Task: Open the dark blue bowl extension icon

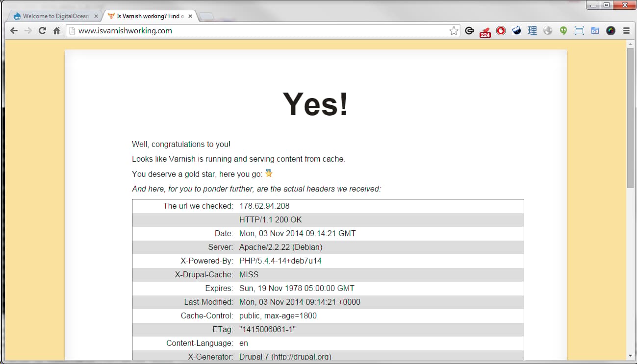Action: pyautogui.click(x=516, y=31)
